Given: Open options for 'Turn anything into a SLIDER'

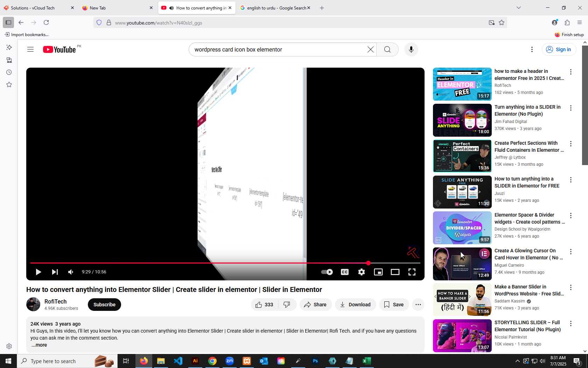Looking at the screenshot, I should pos(571,108).
